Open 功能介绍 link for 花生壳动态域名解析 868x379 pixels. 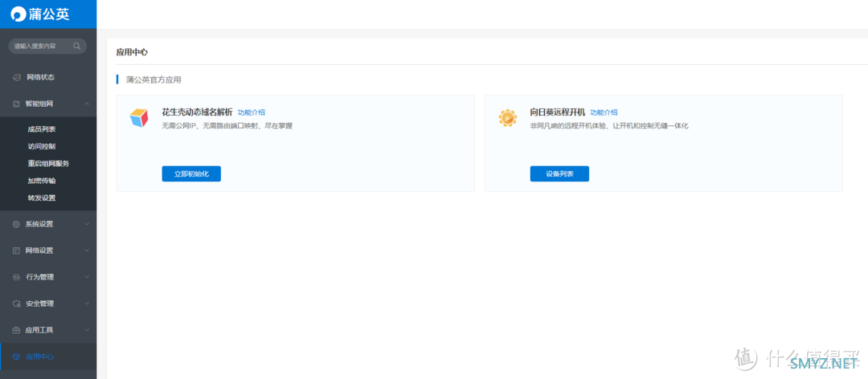pos(252,112)
